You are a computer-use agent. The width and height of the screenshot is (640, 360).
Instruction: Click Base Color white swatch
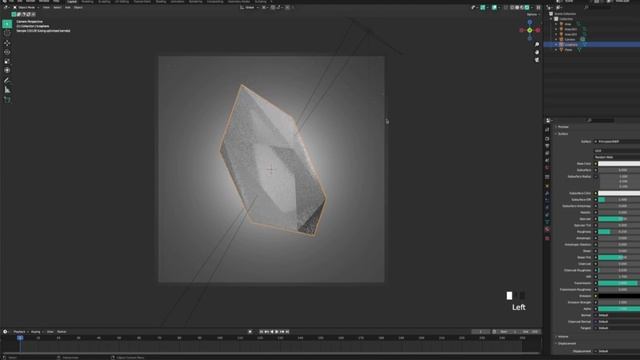pos(619,164)
